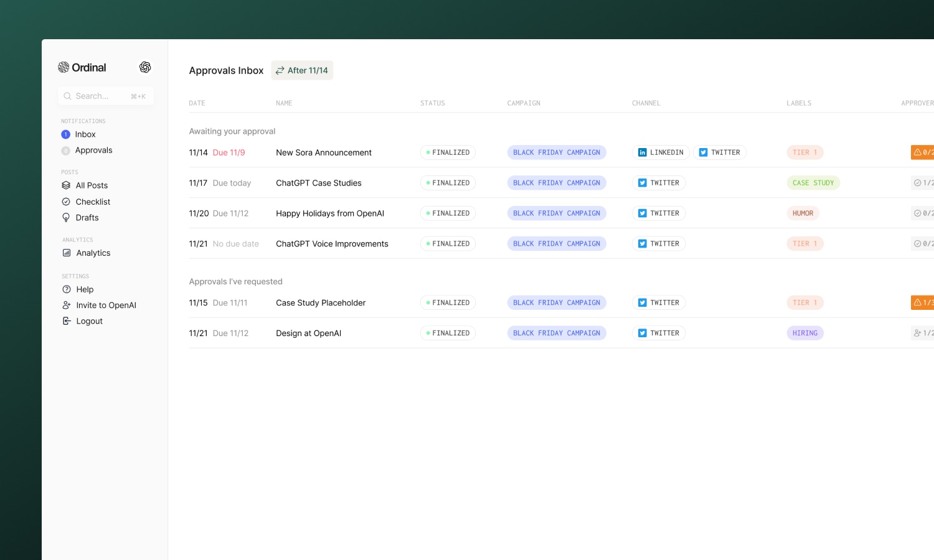Open the After 11/14 date filter

click(302, 70)
